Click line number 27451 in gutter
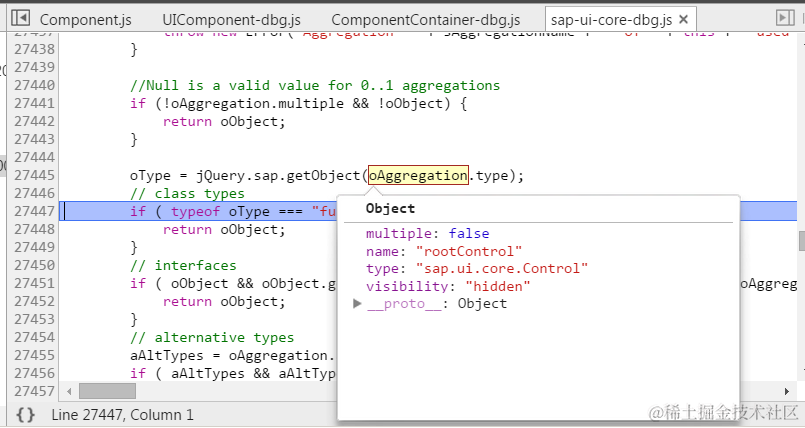This screenshot has height=428, width=805. click(x=34, y=283)
